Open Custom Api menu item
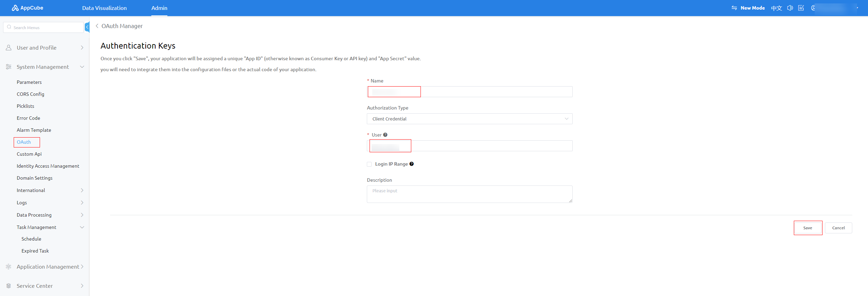This screenshot has width=868, height=296. 29,154
